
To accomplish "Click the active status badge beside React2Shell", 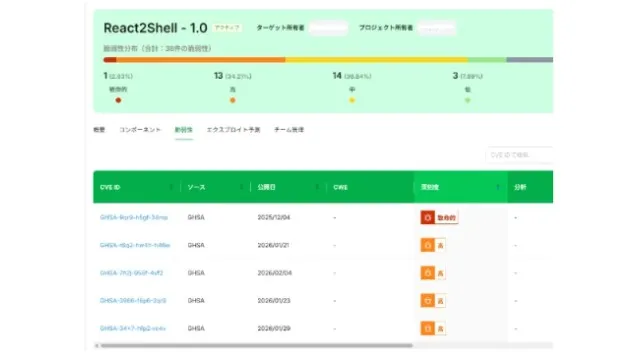I will click(x=227, y=28).
